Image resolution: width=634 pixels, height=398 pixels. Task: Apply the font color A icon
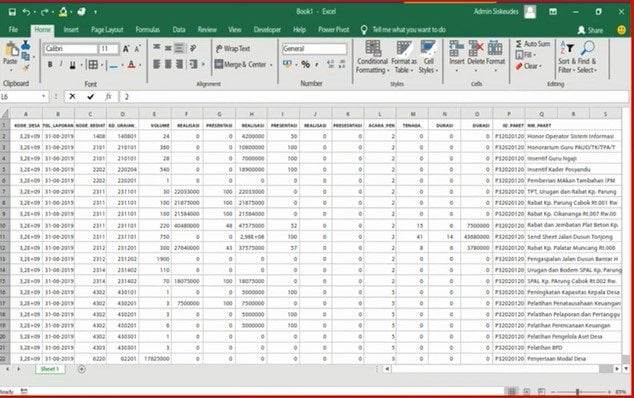(x=131, y=65)
